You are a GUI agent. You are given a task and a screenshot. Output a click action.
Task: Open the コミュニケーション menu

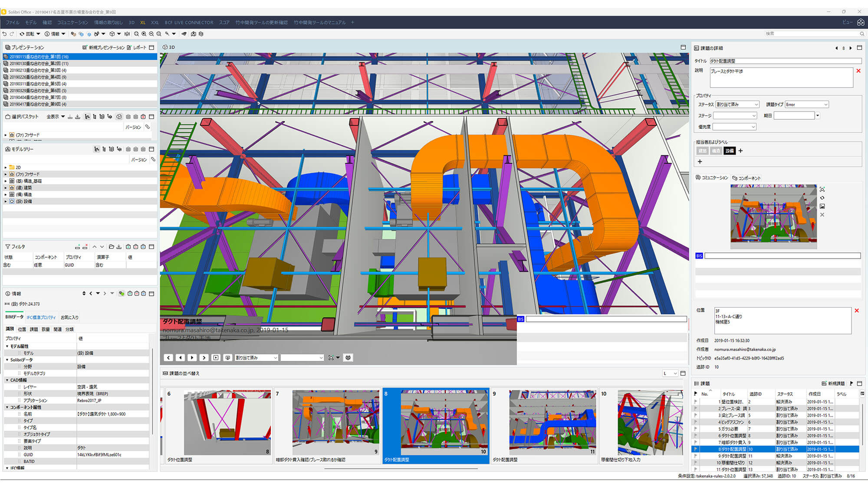point(72,22)
